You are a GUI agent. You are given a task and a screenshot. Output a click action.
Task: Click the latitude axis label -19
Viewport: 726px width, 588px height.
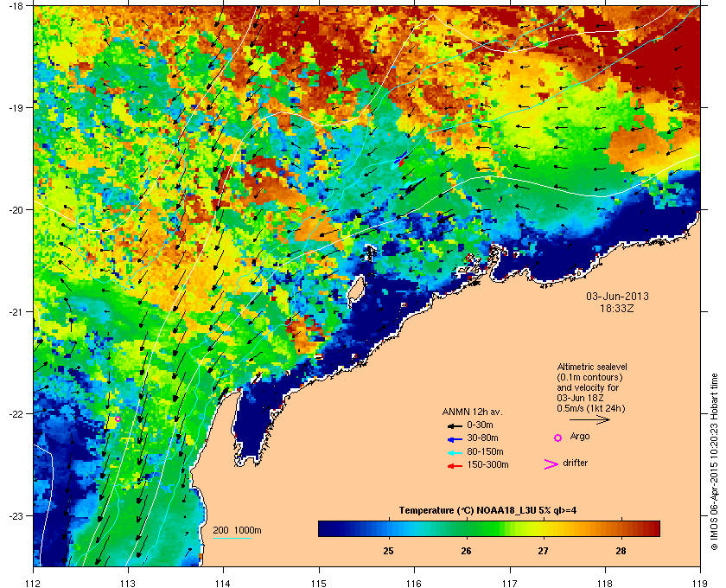coord(16,107)
